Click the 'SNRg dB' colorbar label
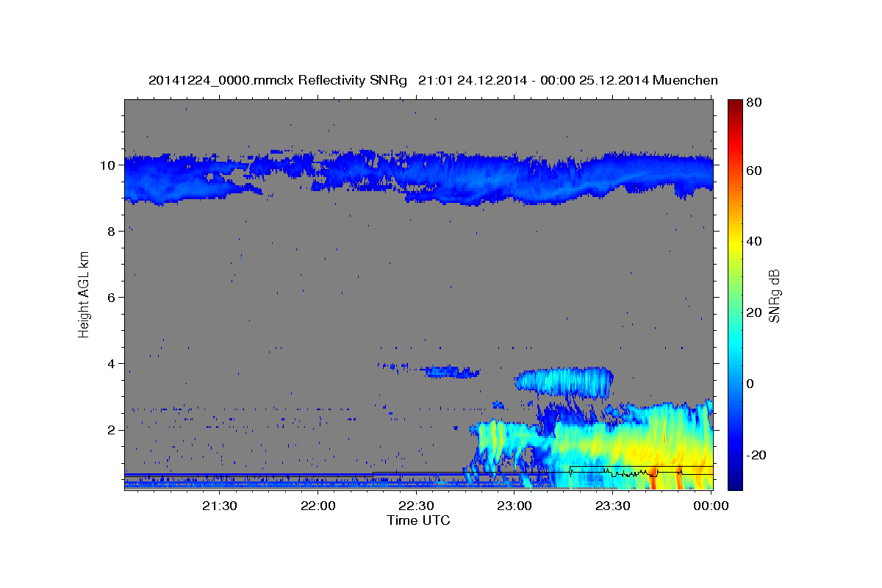This screenshot has height=588, width=882. point(774,295)
